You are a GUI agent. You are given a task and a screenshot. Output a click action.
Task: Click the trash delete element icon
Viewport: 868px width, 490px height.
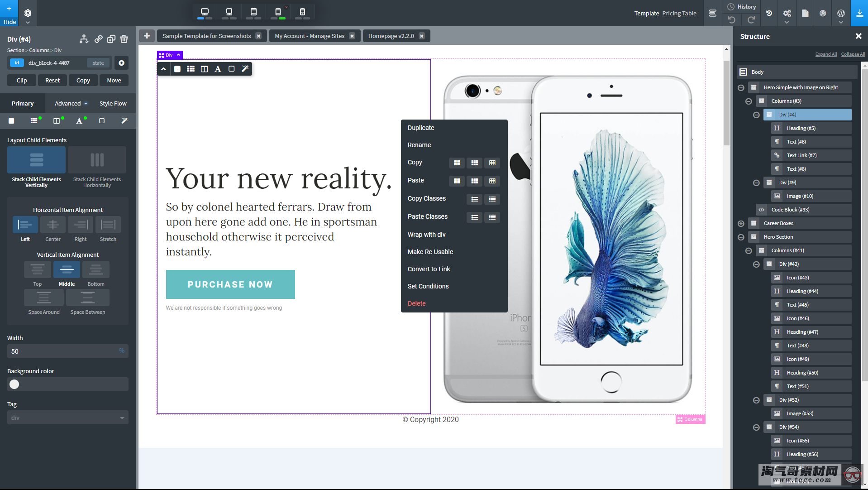[124, 39]
